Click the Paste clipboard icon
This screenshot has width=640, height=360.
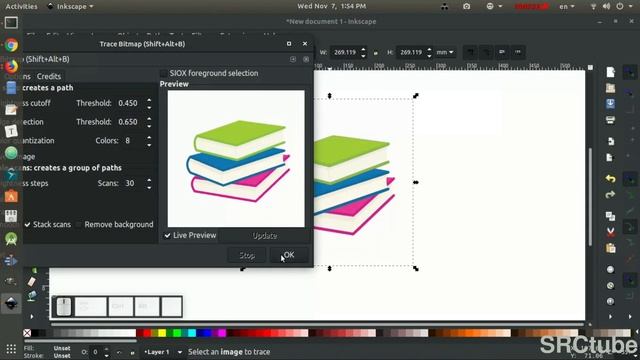click(610, 248)
